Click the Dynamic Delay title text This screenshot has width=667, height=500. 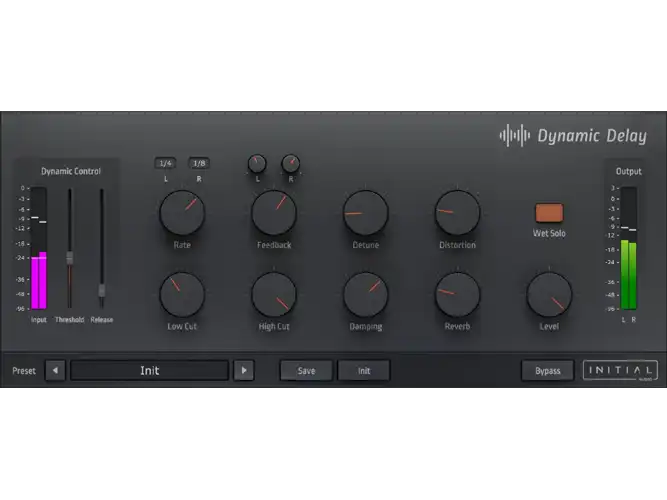(592, 136)
